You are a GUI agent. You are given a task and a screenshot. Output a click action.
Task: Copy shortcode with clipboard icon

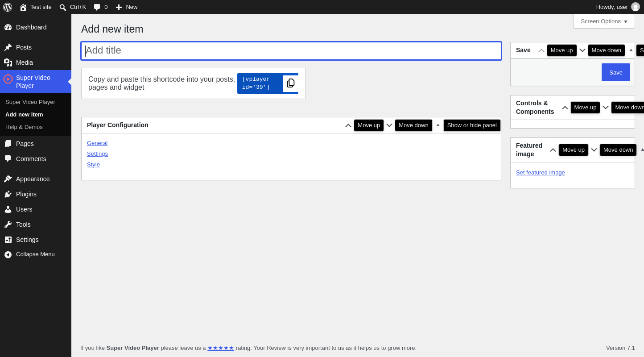[291, 83]
